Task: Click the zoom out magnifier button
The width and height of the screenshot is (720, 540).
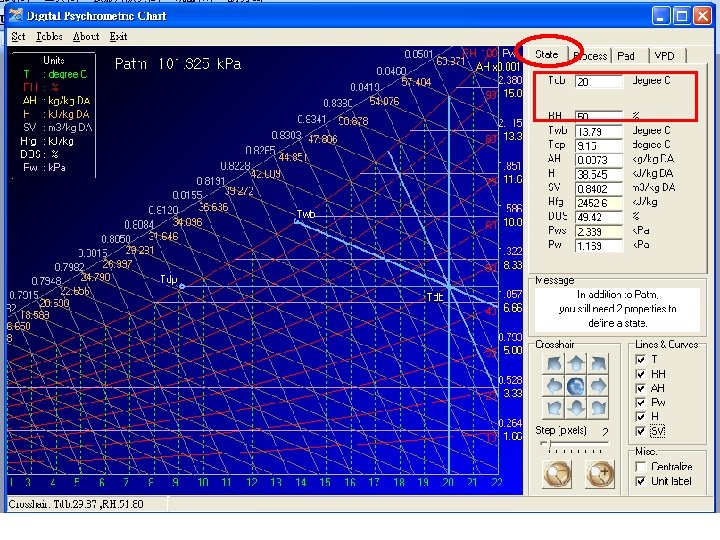Action: tap(557, 474)
